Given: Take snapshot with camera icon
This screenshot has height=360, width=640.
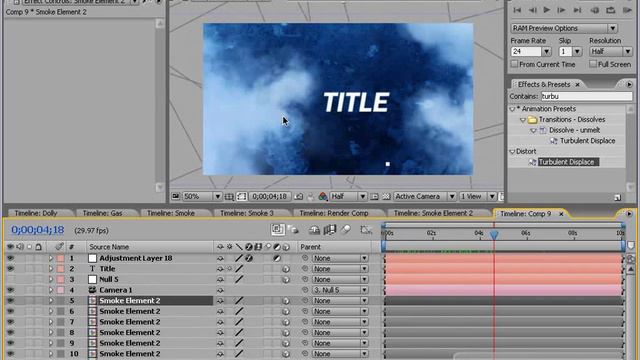Looking at the screenshot, I should click(x=298, y=197).
